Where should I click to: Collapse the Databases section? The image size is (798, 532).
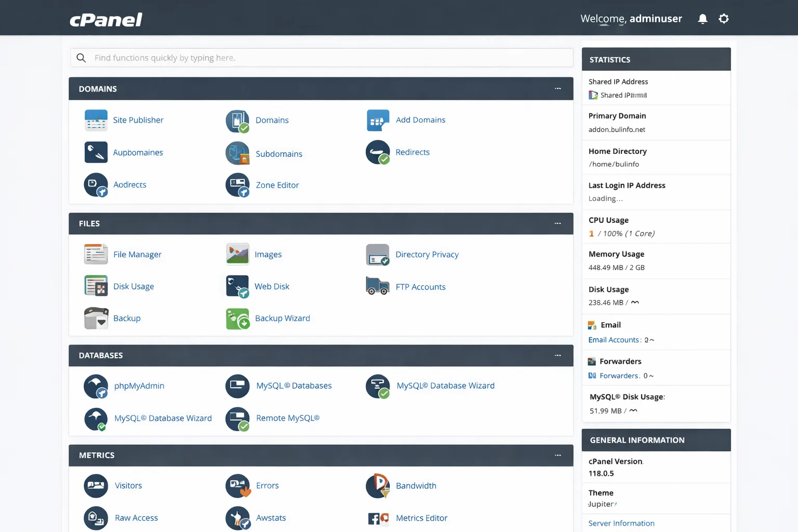pyautogui.click(x=557, y=355)
